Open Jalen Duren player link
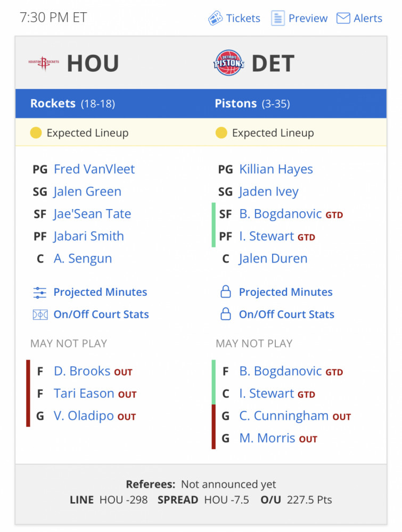Image resolution: width=402 pixels, height=532 pixels. (x=273, y=259)
